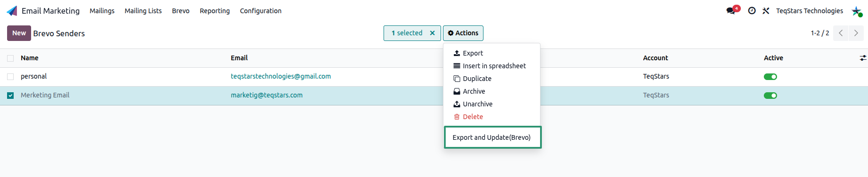The image size is (868, 177).
Task: Open the TeqStars Technologies company switcher
Action: (810, 11)
